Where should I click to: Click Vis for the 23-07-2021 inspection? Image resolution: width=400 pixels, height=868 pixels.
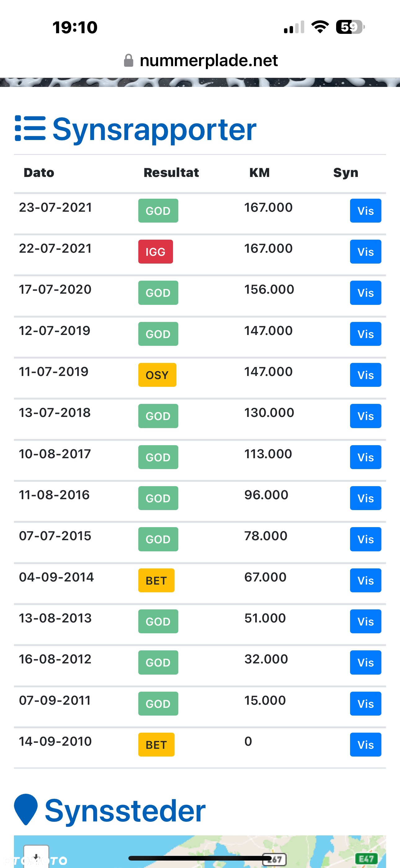click(x=366, y=210)
